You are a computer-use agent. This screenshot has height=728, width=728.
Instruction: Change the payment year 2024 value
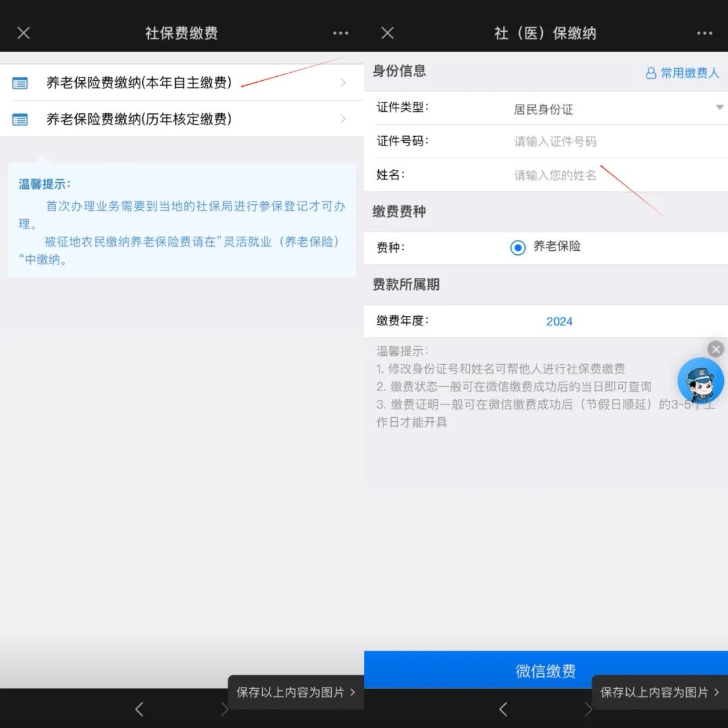(x=559, y=322)
